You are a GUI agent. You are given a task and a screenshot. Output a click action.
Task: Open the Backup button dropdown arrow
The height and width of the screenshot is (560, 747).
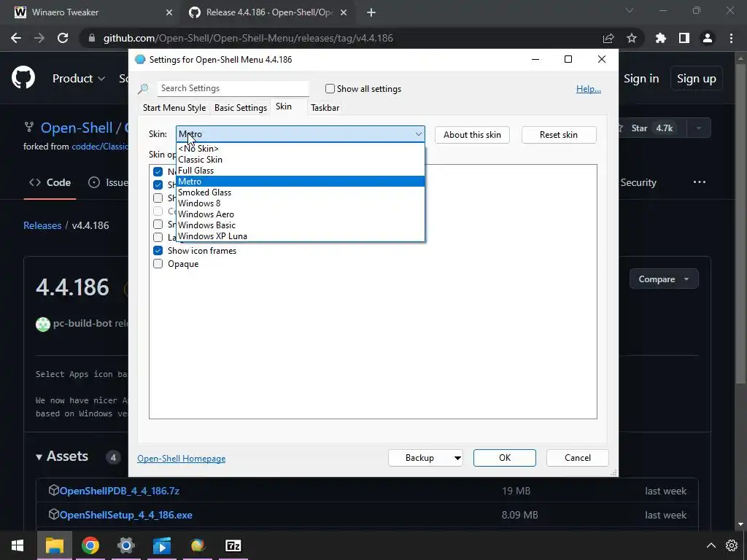(457, 458)
